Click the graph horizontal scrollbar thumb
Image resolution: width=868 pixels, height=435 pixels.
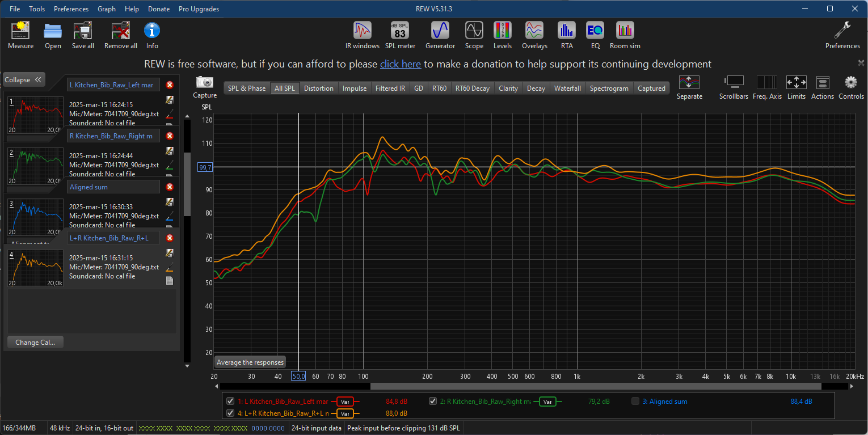coord(596,386)
